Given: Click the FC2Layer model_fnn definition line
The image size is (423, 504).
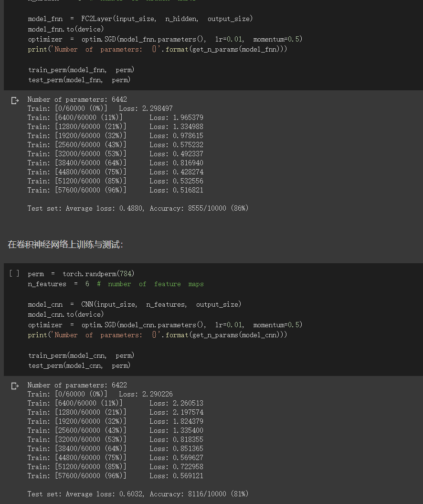Looking at the screenshot, I should click(140, 19).
